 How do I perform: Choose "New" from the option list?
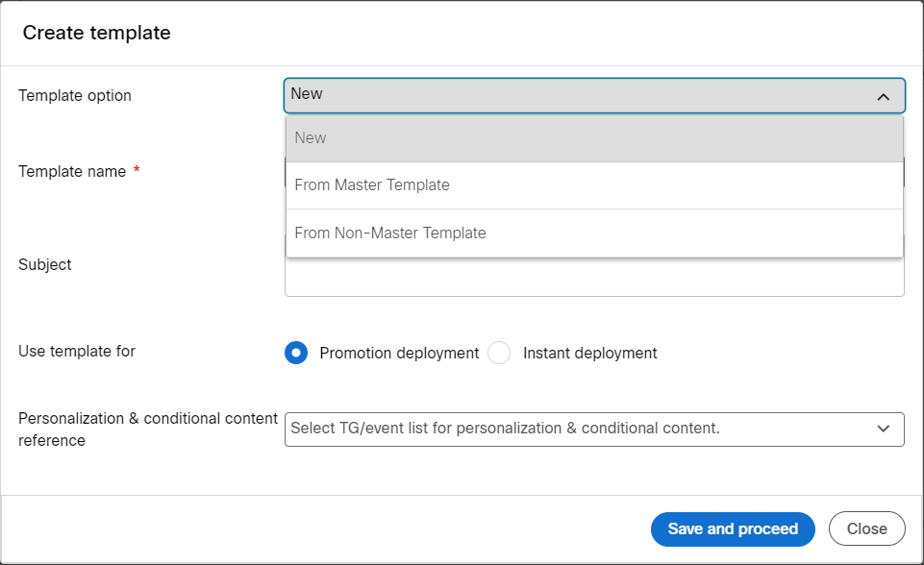(594, 137)
